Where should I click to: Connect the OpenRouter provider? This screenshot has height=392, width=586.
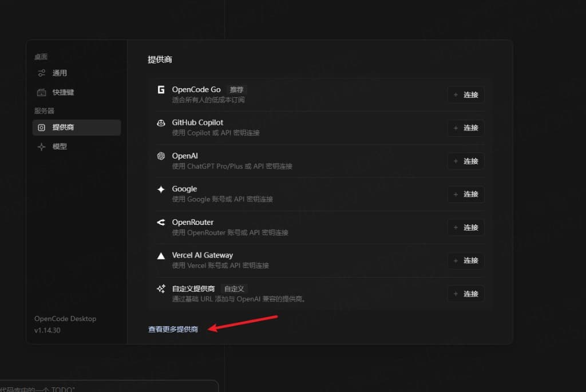click(x=466, y=228)
